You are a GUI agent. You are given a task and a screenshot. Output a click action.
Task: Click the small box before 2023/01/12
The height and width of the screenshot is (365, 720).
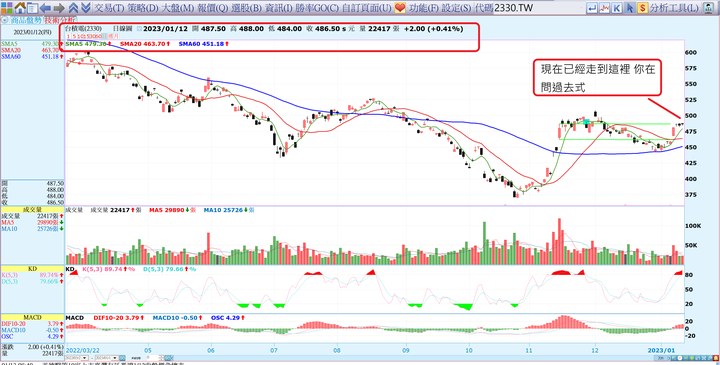pos(140,28)
